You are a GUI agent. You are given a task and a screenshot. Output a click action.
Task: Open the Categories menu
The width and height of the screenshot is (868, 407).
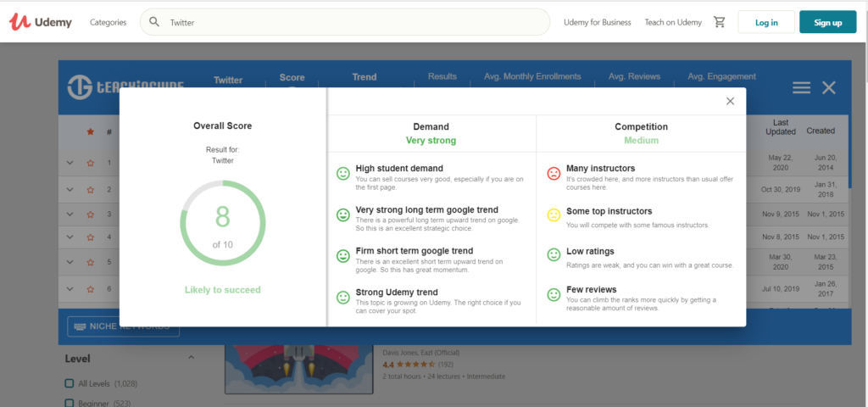(108, 22)
